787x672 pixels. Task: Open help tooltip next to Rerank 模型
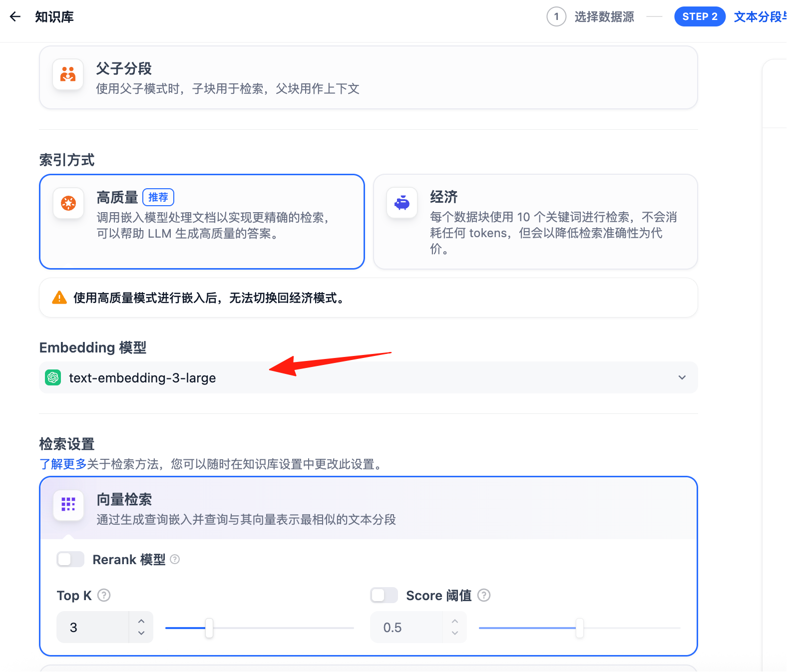pos(175,559)
